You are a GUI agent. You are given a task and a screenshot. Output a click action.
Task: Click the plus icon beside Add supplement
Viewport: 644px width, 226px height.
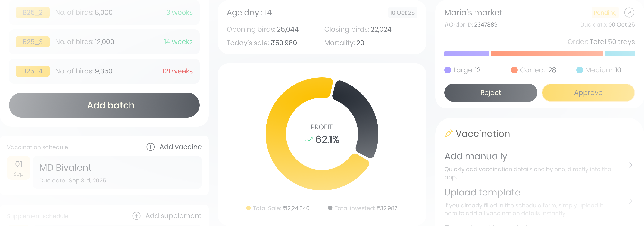pyautogui.click(x=136, y=216)
